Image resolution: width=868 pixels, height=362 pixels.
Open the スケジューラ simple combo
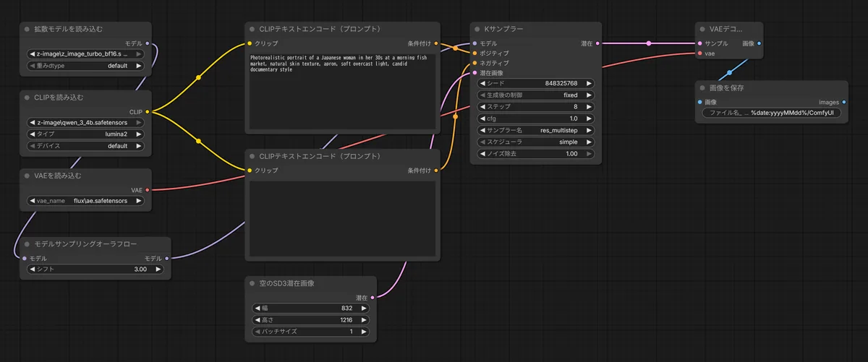pyautogui.click(x=536, y=142)
